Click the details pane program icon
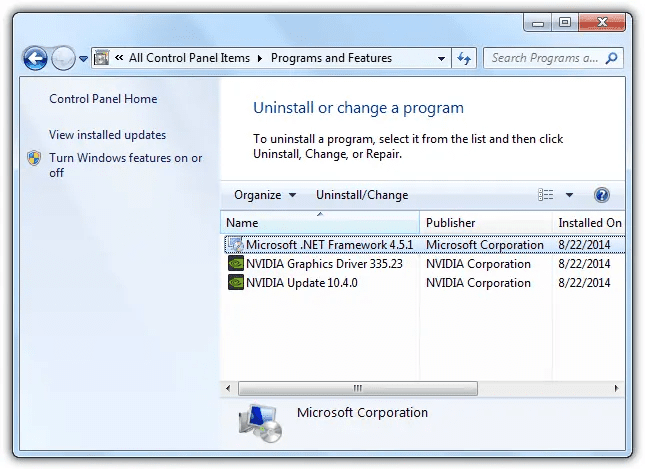Image resolution: width=645 pixels, height=469 pixels. point(260,423)
